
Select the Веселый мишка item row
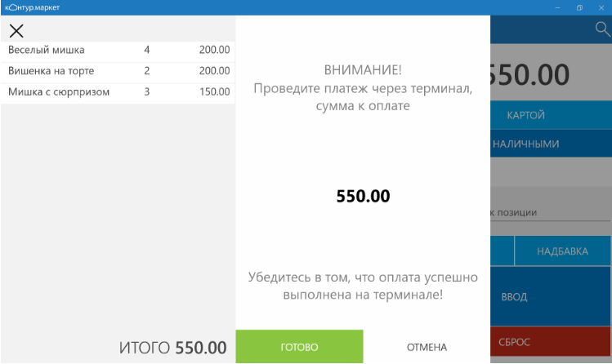118,51
